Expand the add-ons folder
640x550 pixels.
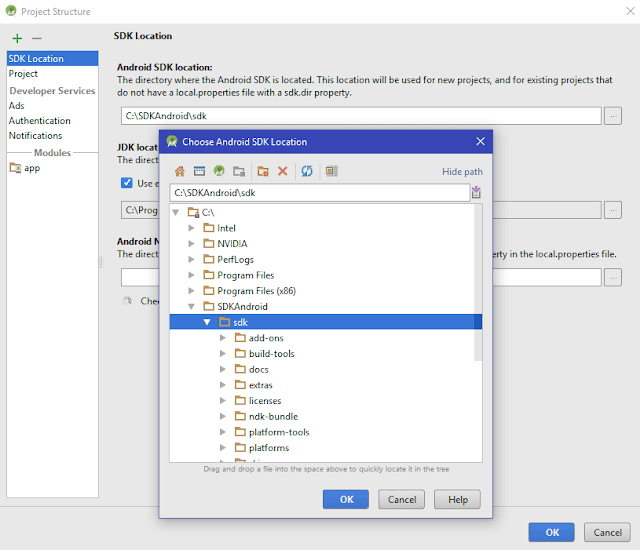pyautogui.click(x=223, y=338)
